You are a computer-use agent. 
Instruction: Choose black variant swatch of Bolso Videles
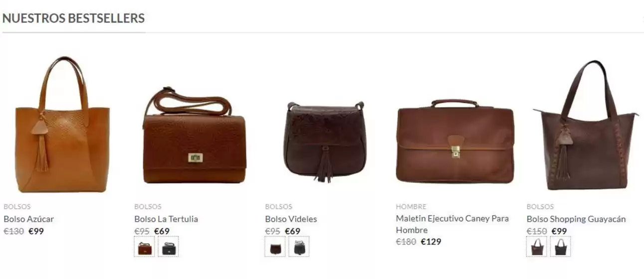click(299, 247)
